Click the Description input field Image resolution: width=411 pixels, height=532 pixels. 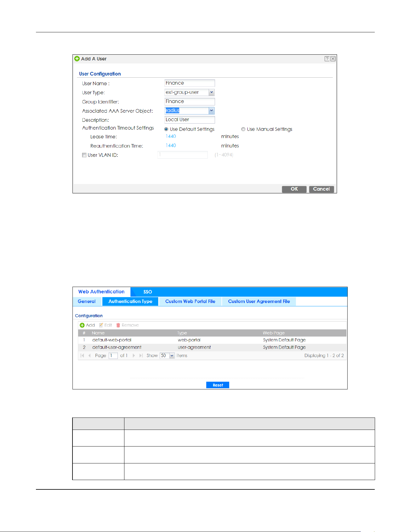tap(190, 120)
